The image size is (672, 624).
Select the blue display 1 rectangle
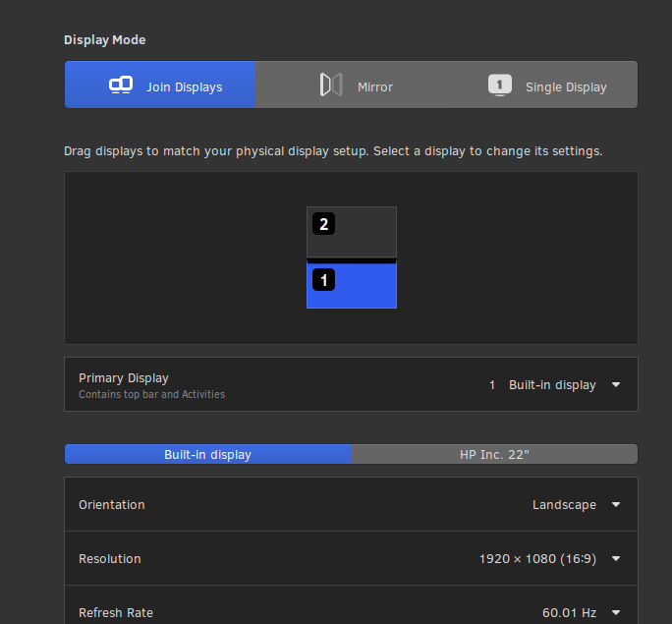[364, 287]
